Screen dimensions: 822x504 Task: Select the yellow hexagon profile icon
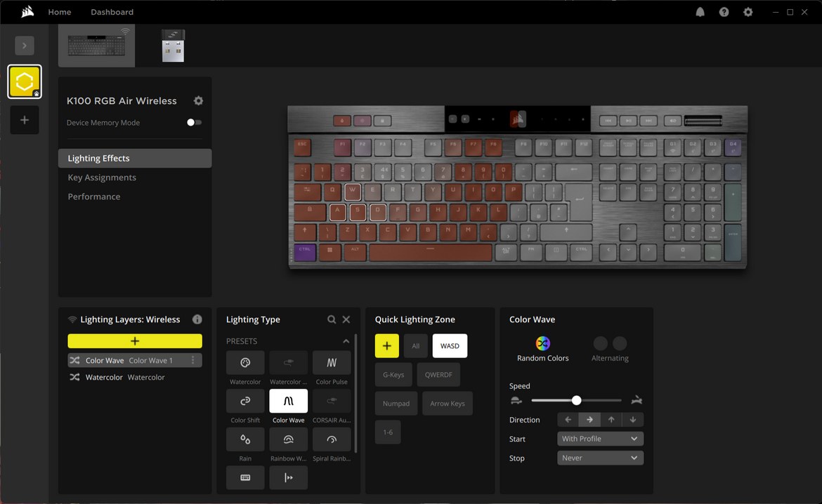pyautogui.click(x=25, y=81)
